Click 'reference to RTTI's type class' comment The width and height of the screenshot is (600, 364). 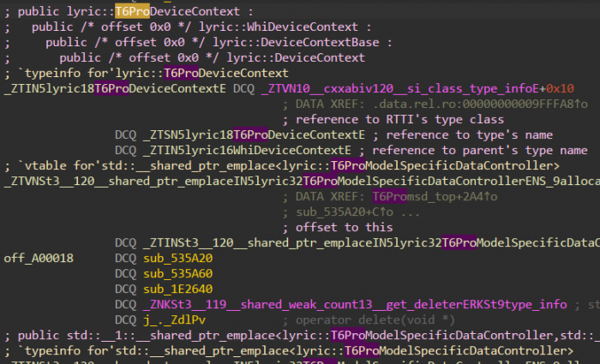pos(400,120)
